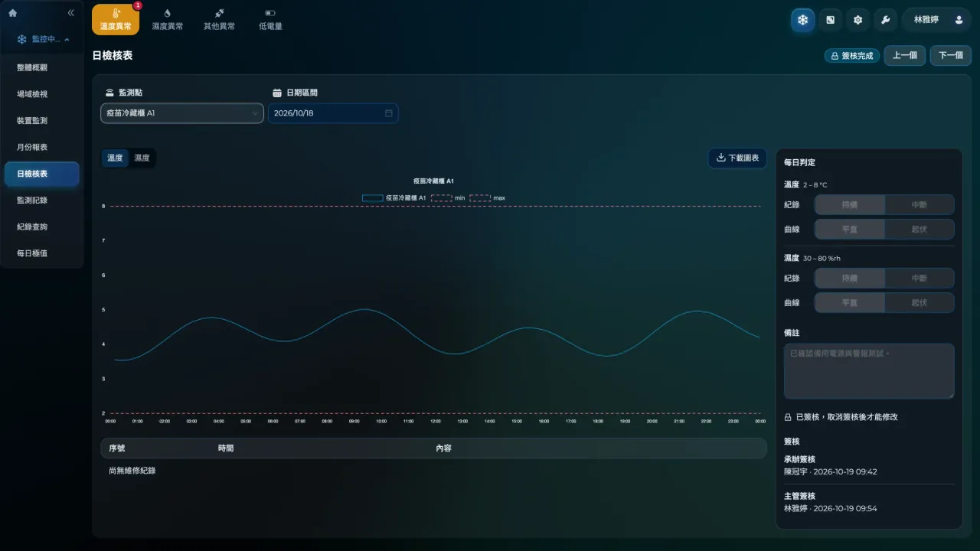The width and height of the screenshot is (980, 551).
Task: Click the 下載圖表 download chart button
Action: click(737, 158)
